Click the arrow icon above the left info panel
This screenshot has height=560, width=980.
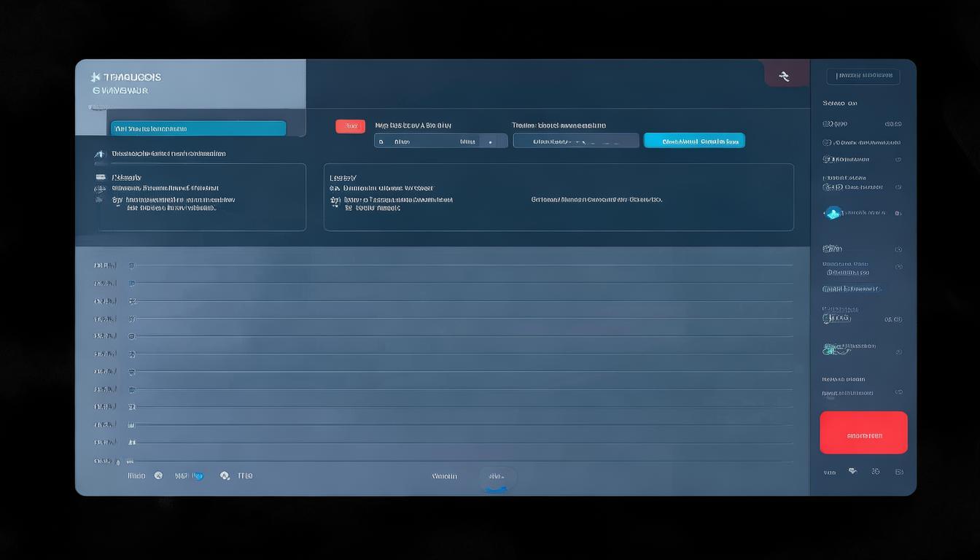click(x=100, y=155)
